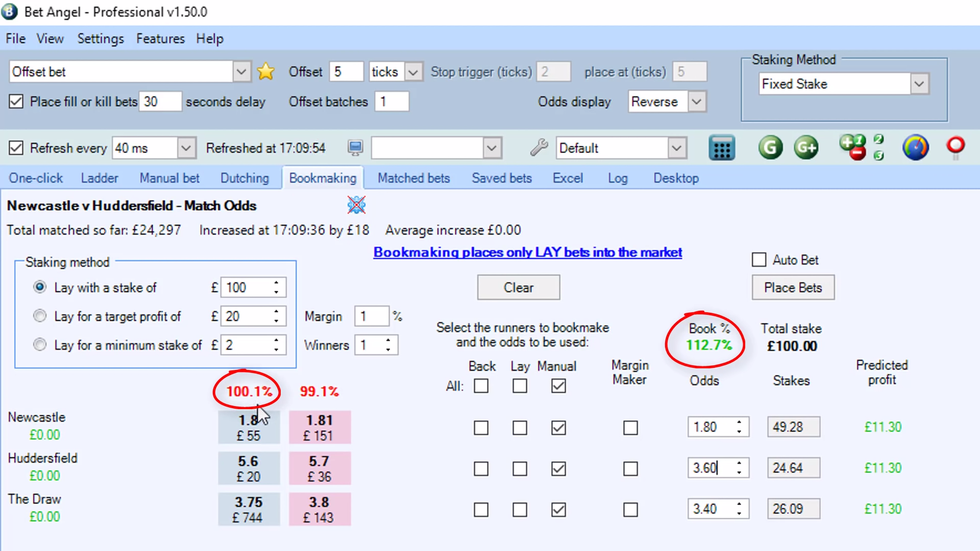Click the monitor icon beside refresh time
The height and width of the screenshot is (551, 980).
[355, 147]
